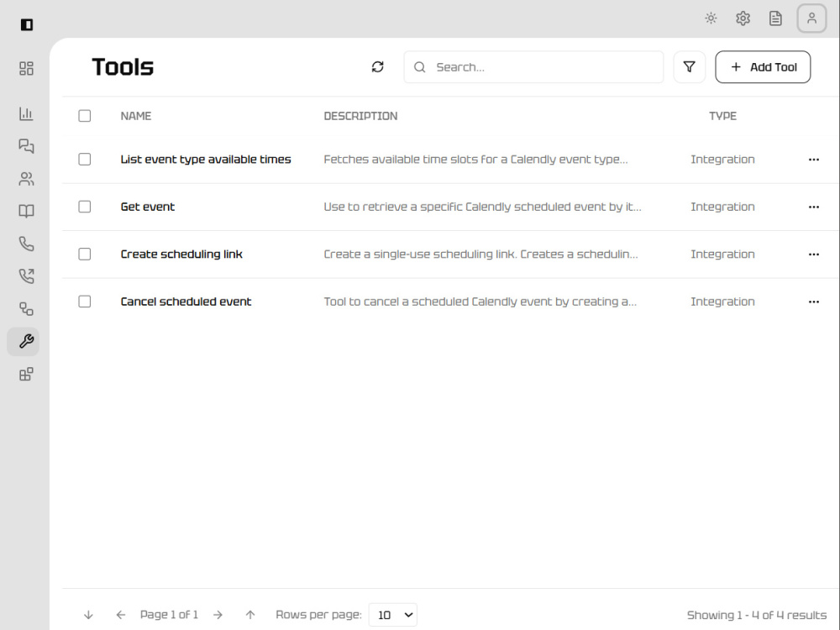Open the users people icon
The width and height of the screenshot is (840, 630).
tap(26, 179)
